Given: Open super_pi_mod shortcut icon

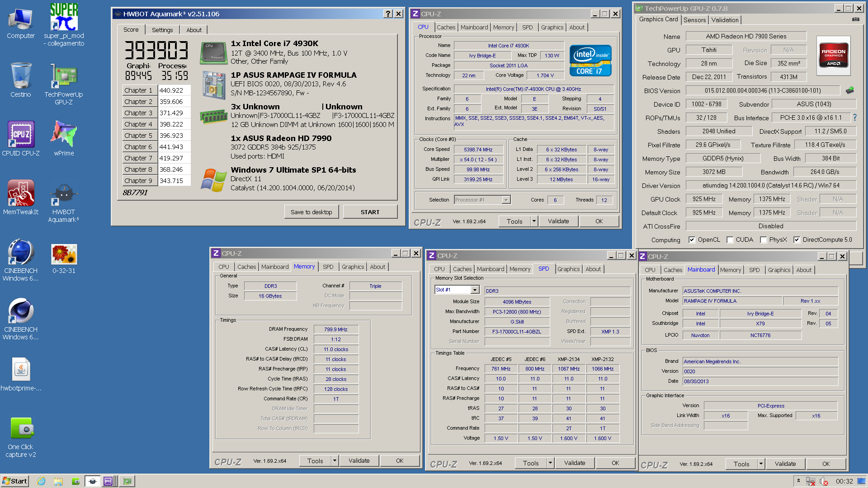Looking at the screenshot, I should coord(64,25).
